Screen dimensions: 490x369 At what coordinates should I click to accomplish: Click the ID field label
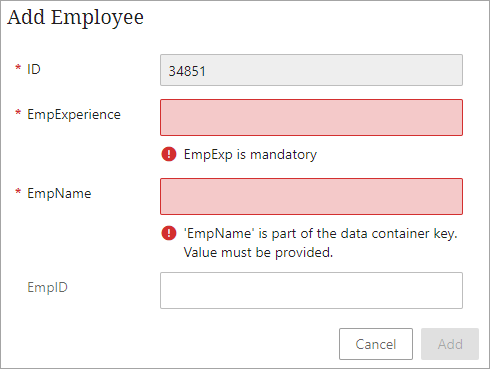tap(34, 69)
